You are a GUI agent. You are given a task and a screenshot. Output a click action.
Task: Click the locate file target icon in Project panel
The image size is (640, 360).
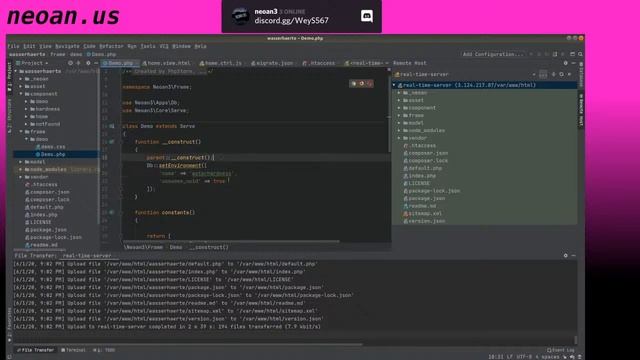70,63
